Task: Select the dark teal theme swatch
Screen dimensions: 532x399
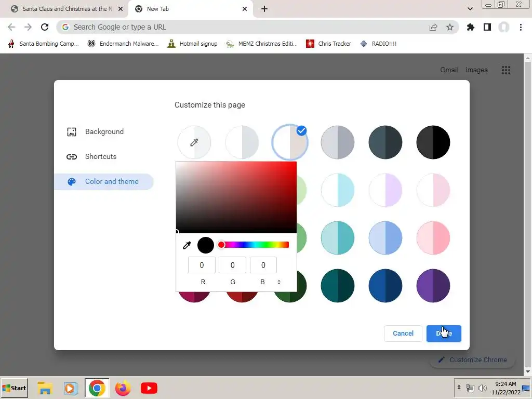Action: coord(338,286)
